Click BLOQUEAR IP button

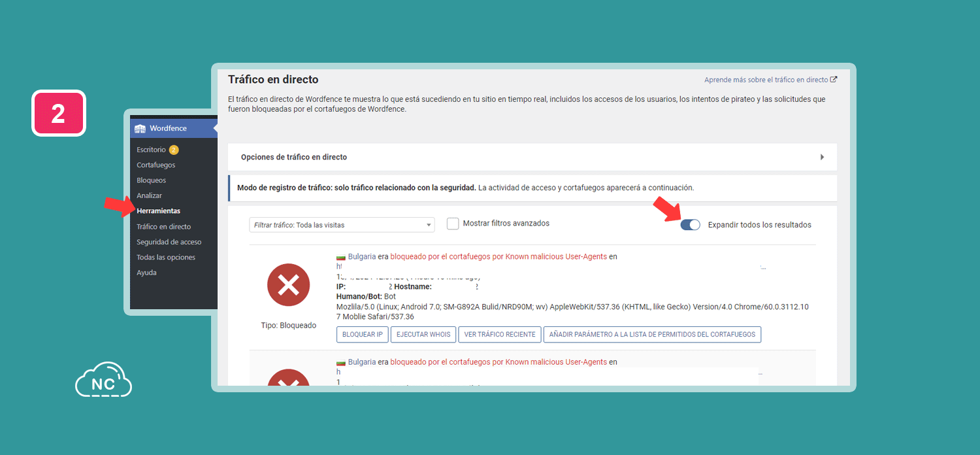(363, 334)
